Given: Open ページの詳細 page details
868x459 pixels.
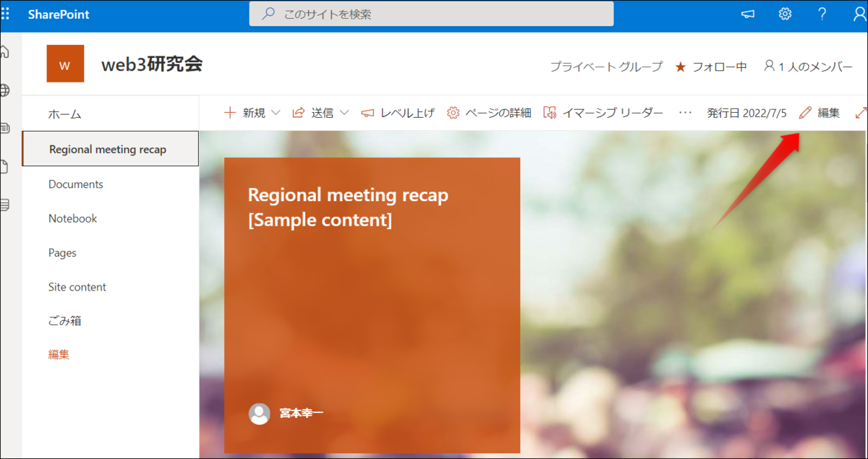Looking at the screenshot, I should point(489,113).
